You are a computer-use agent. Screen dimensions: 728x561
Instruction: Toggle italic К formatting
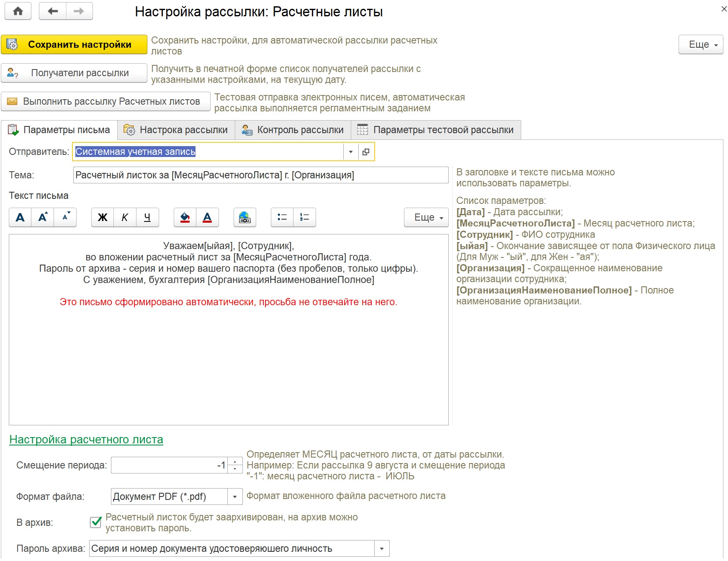click(x=125, y=217)
